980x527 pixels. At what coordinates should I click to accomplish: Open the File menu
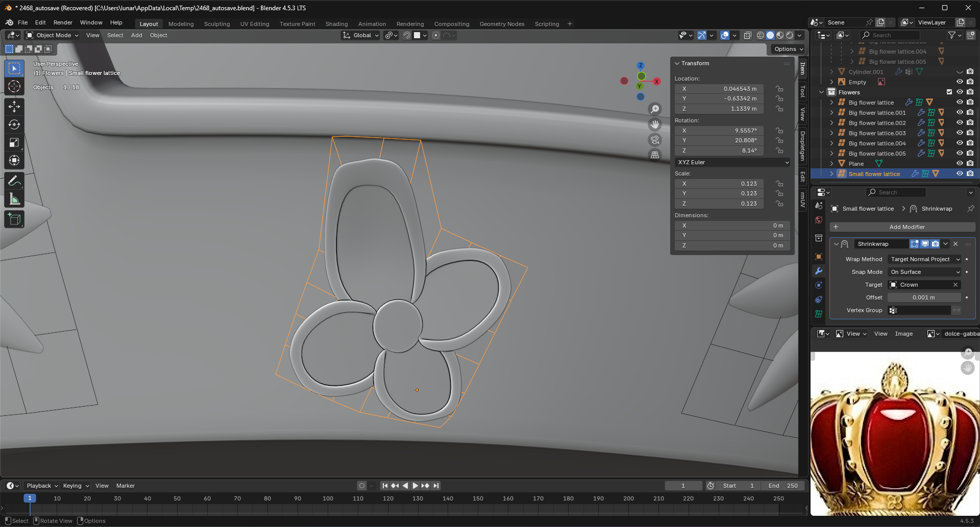point(22,22)
